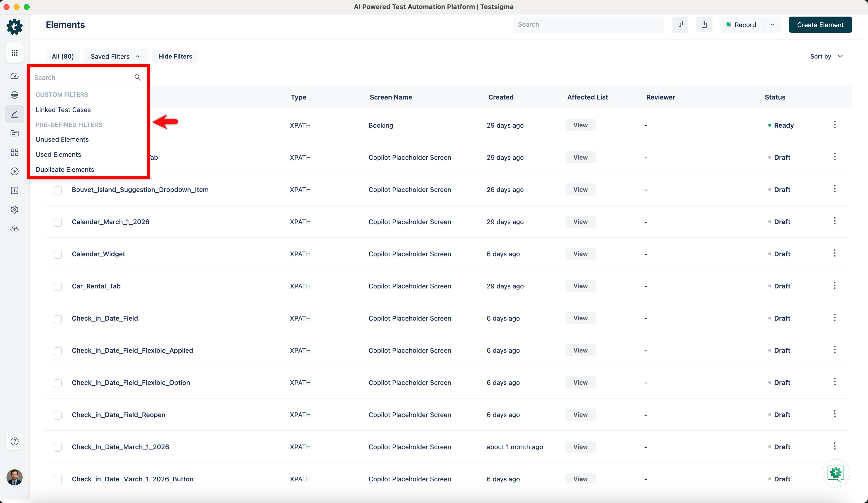
Task: Open the run results play icon in sidebar
Action: click(15, 171)
